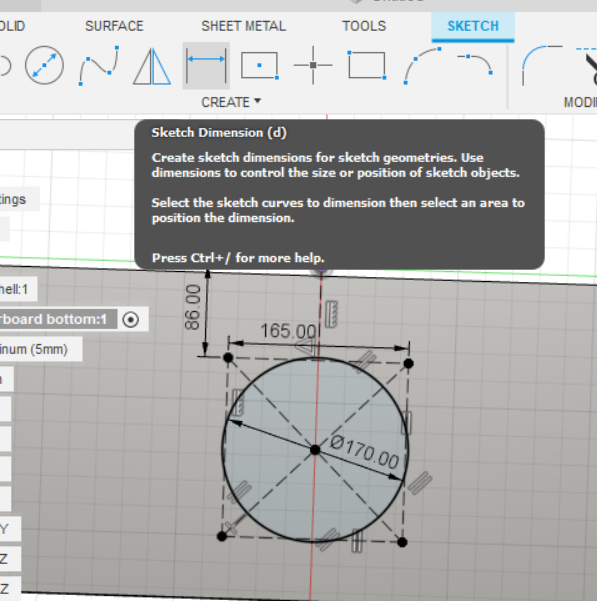597x601 pixels.
Task: Select the Center Diameter Circle tool
Action: point(44,66)
